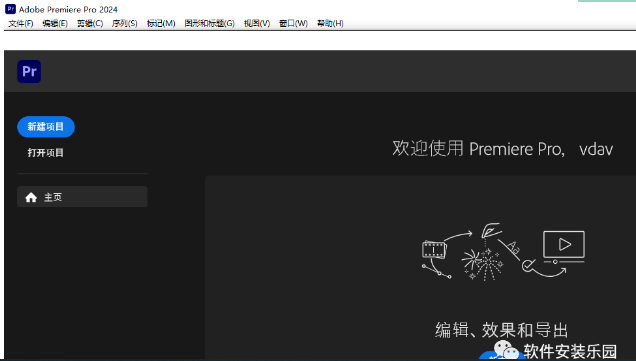This screenshot has height=361, width=636.
Task: Open the 图形和标题(G) menu
Action: click(x=209, y=24)
